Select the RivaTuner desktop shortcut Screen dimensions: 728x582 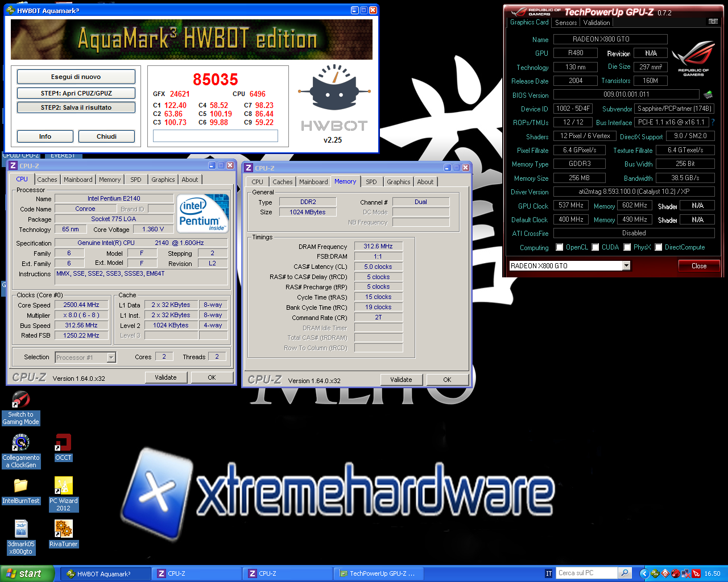click(x=63, y=534)
